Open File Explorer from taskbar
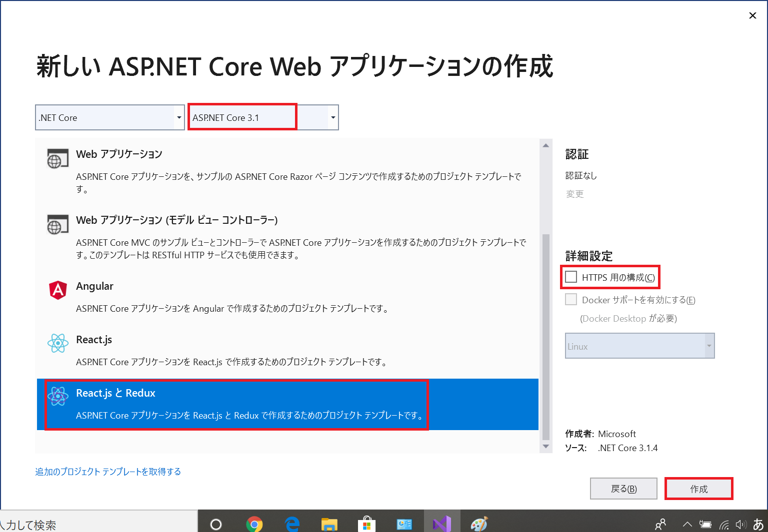The width and height of the screenshot is (768, 532). (x=329, y=524)
